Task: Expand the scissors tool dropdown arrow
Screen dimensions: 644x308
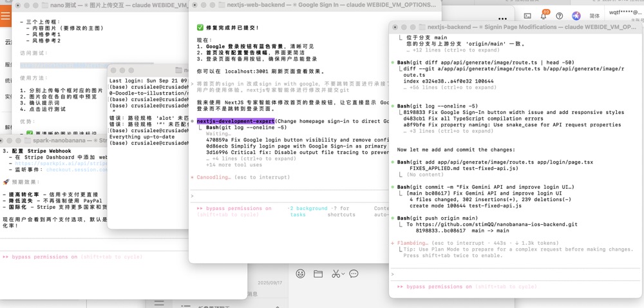Action: 343,274
